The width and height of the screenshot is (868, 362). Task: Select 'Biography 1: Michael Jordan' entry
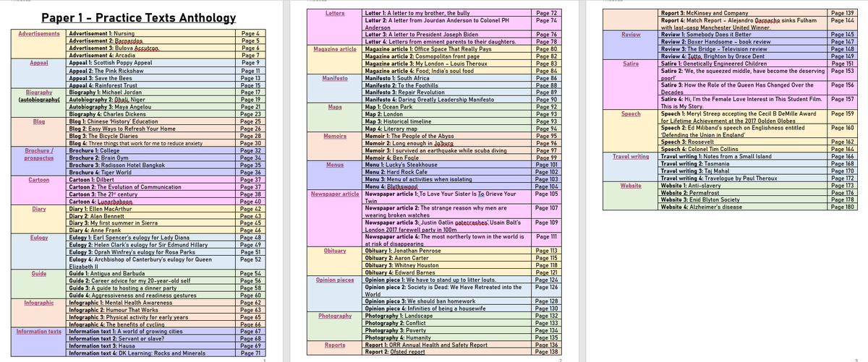tap(104, 92)
